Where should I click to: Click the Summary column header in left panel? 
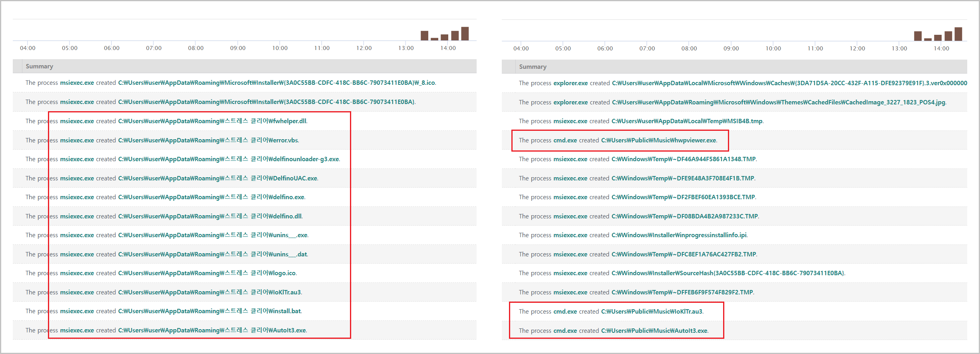click(40, 66)
